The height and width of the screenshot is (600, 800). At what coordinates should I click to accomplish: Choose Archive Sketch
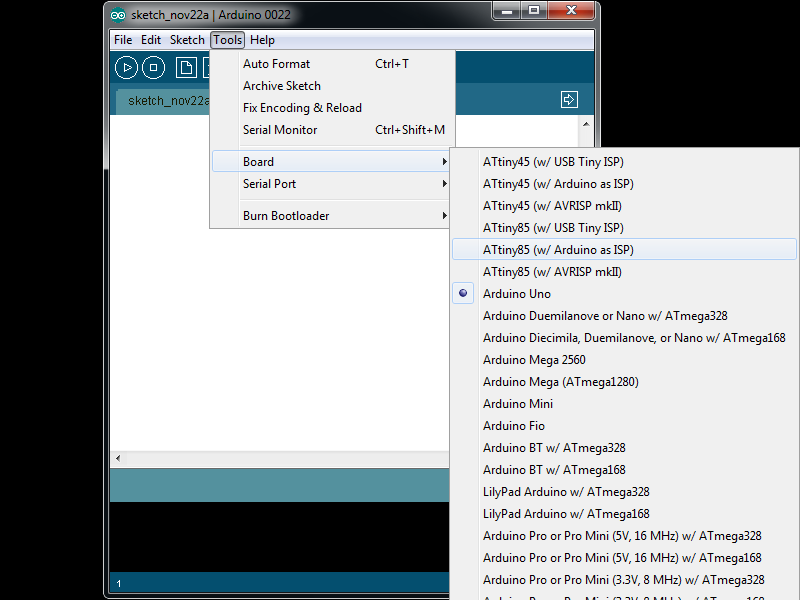click(331, 86)
